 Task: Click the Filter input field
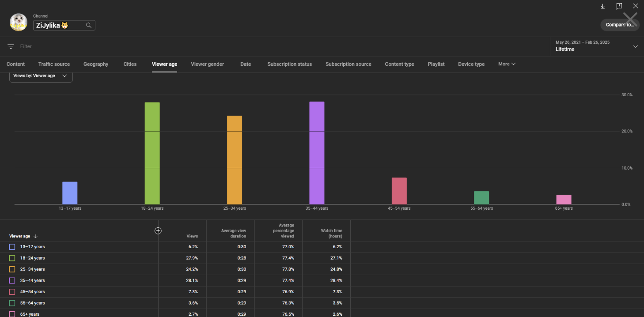133,46
